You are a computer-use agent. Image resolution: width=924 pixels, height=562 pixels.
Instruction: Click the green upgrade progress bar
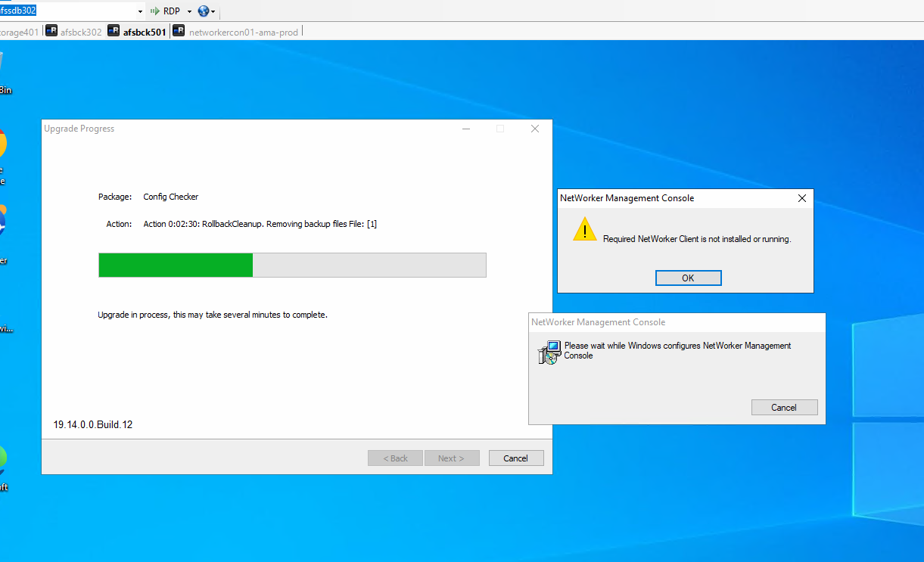(x=174, y=265)
